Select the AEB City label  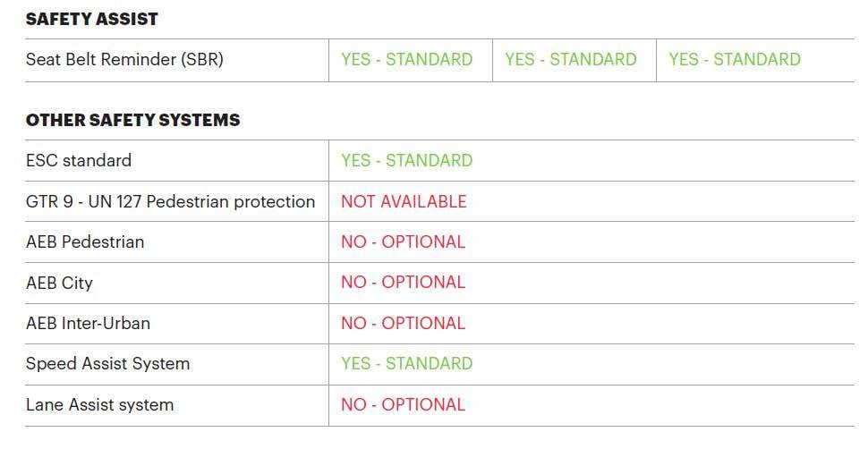pos(59,284)
